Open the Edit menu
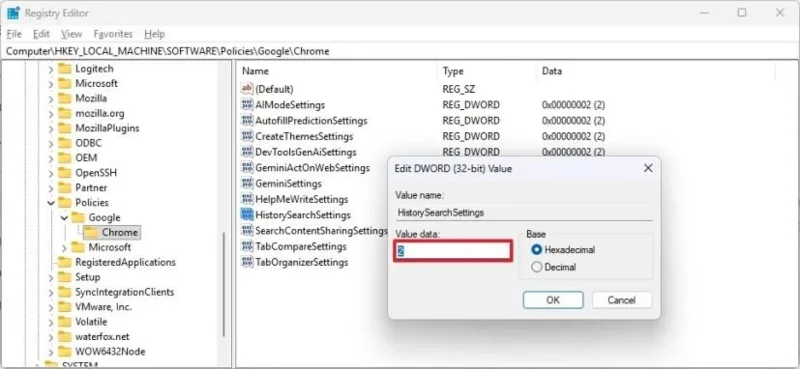The image size is (800, 369). click(x=41, y=34)
